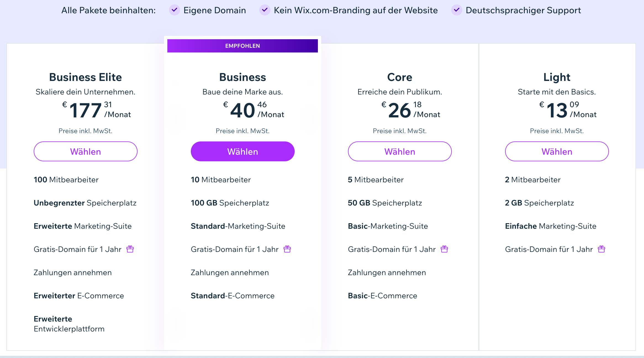Click '2 Mitbearbeiter' feature

(x=533, y=180)
